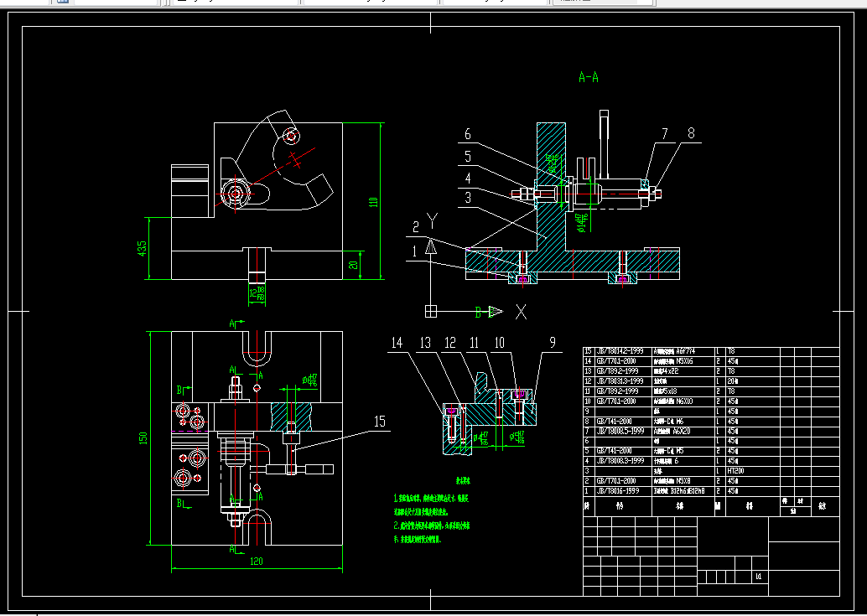This screenshot has height=616, width=867.
Task: Select balloon callout 5 in section view
Action: [x=468, y=157]
